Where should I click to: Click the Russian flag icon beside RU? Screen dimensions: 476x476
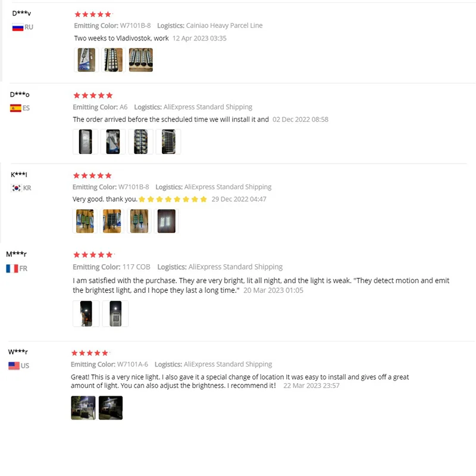click(17, 27)
